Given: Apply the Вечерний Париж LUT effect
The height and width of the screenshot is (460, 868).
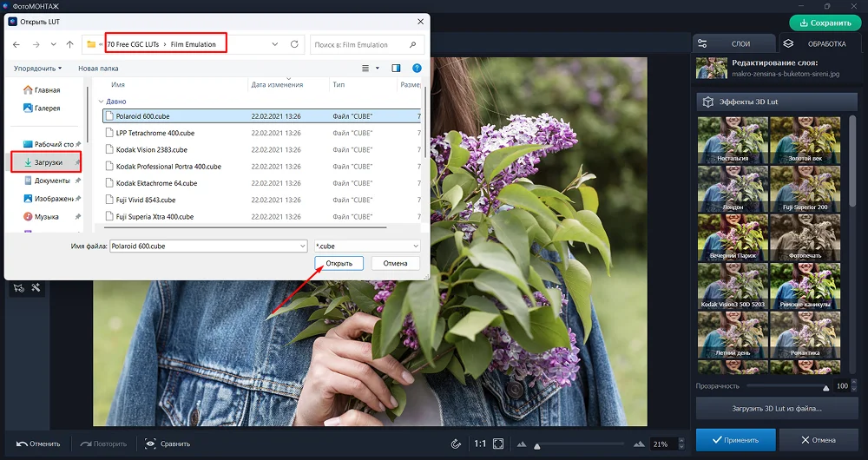Looking at the screenshot, I should coord(733,238).
